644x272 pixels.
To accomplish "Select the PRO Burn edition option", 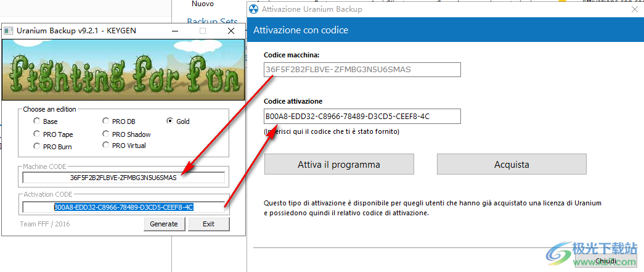I will 37,146.
